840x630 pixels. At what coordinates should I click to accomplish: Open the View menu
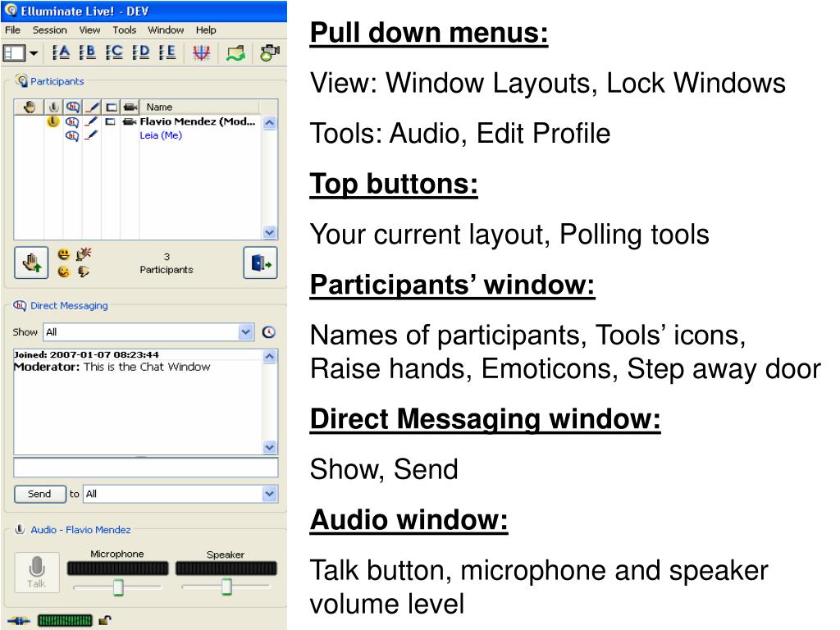[x=89, y=30]
